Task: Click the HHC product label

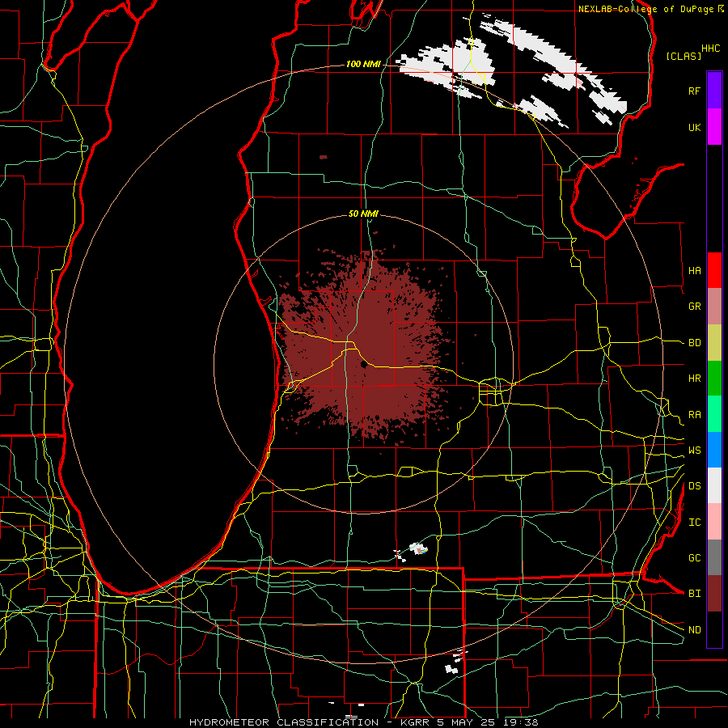Action: [x=711, y=49]
